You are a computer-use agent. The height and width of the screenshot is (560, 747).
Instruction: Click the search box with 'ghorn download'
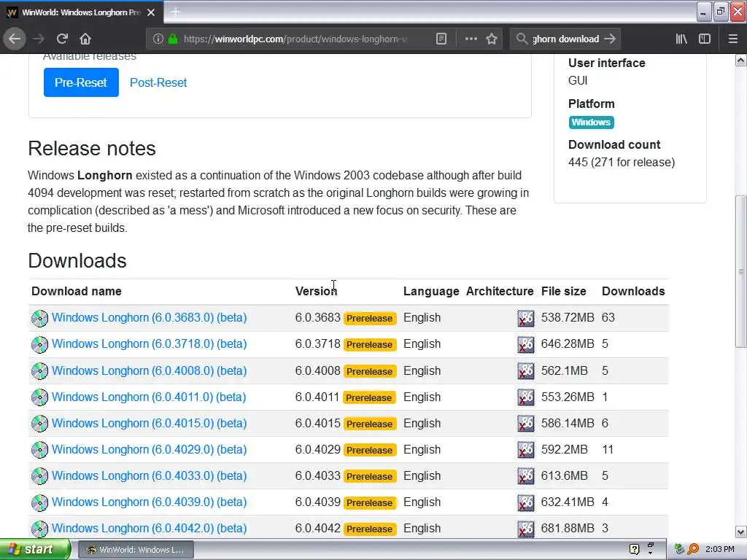[x=565, y=39]
